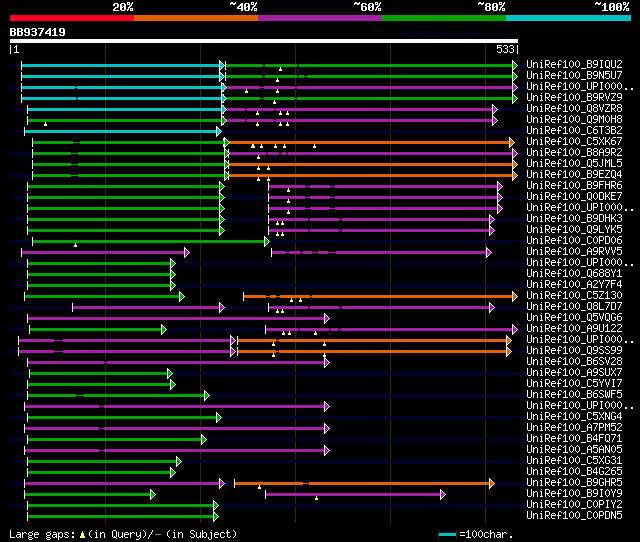Open the UniRef100_C5YVI7 entry
The height and width of the screenshot is (542, 640).
coord(574,384)
